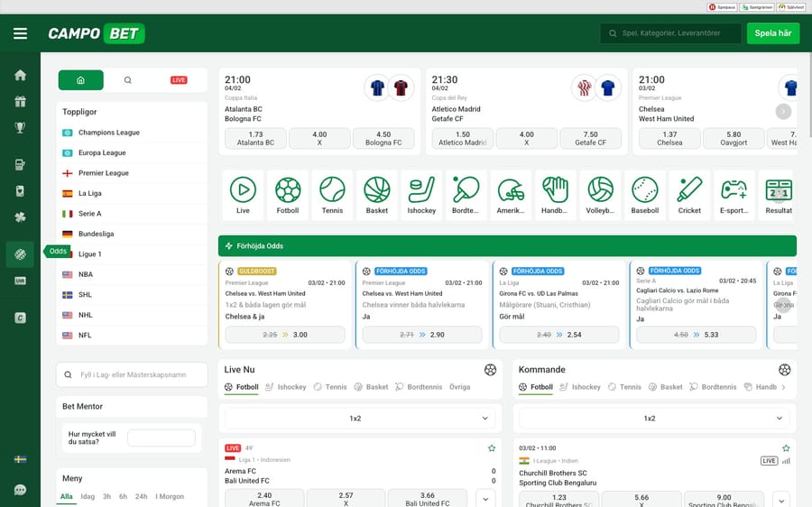This screenshot has height=507, width=812.
Task: Select the Bordtennis category icon
Action: point(466,195)
